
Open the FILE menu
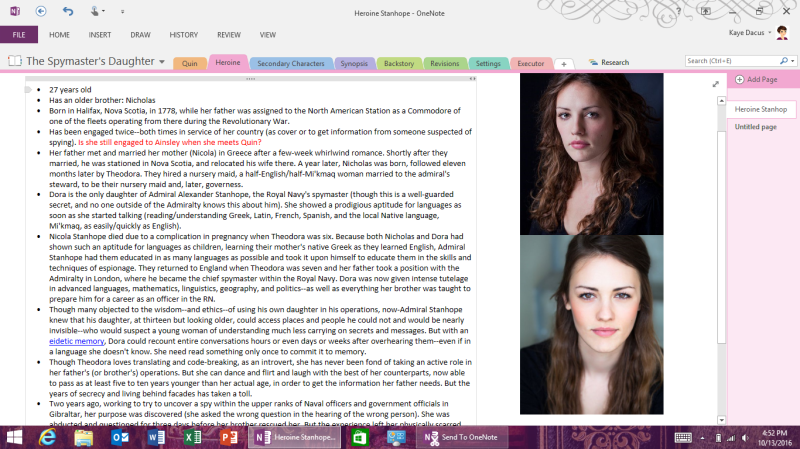[x=18, y=34]
